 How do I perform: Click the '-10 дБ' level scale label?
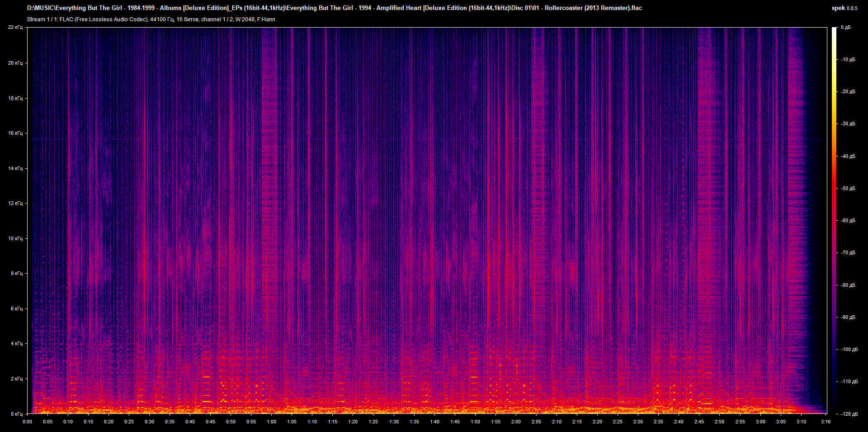coord(848,59)
